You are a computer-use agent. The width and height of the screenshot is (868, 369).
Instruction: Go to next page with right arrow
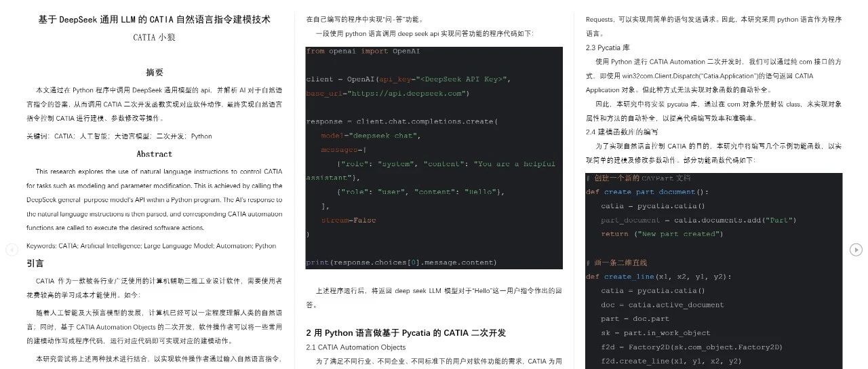coord(856,250)
